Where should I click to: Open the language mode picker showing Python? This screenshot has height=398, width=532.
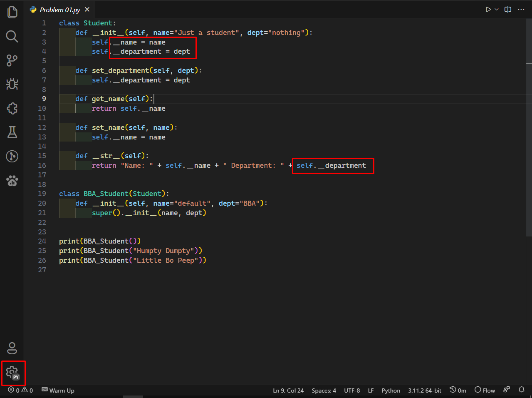pos(391,390)
